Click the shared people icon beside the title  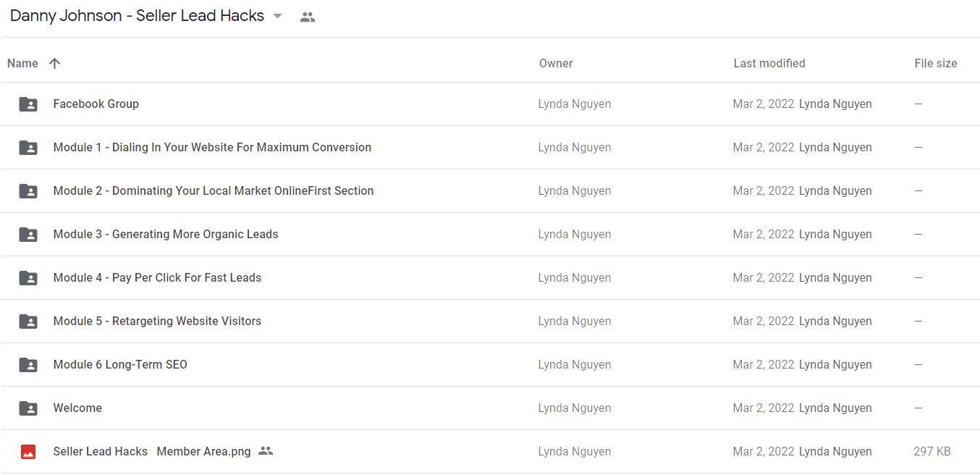pyautogui.click(x=308, y=17)
